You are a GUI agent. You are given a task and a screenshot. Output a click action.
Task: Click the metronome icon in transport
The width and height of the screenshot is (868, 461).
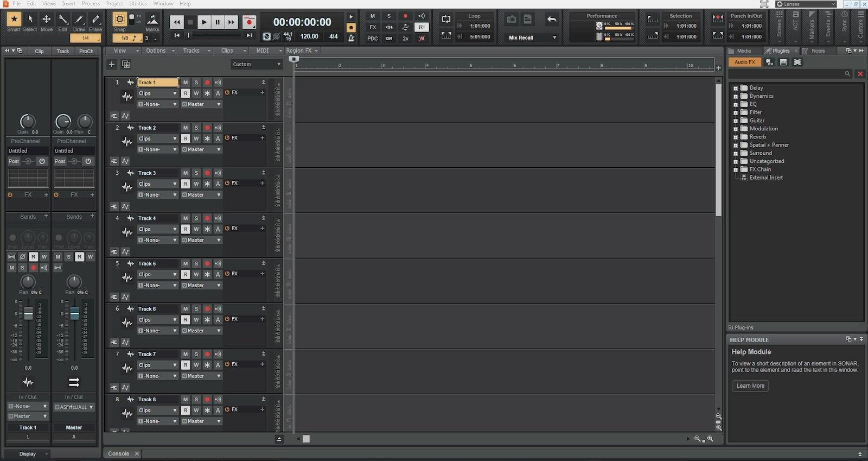click(x=352, y=38)
